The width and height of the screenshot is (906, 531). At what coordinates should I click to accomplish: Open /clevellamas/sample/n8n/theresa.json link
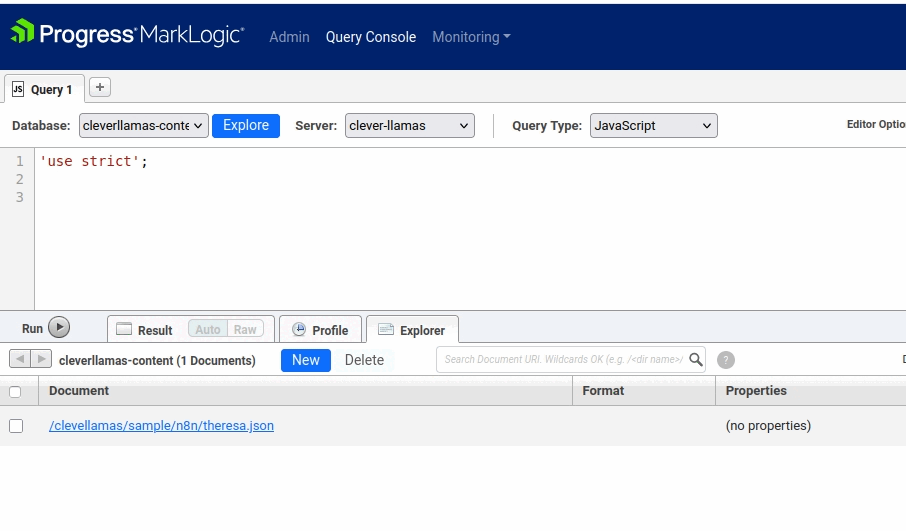click(x=161, y=426)
